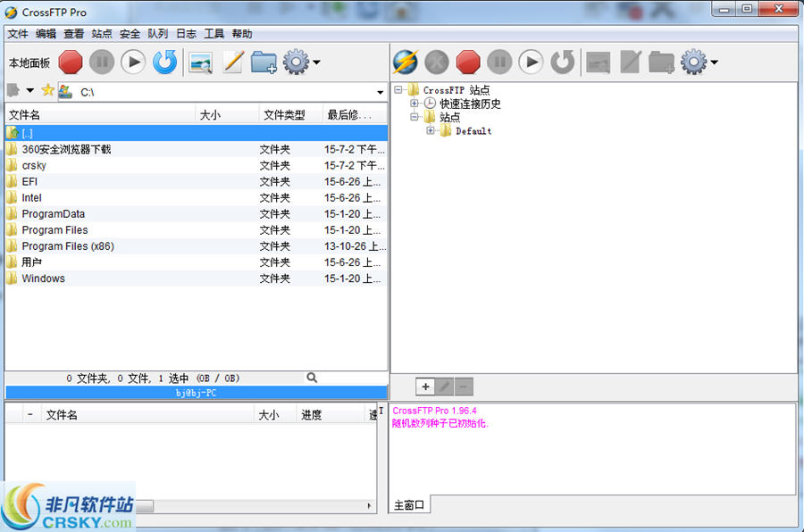Click the grey disconnect X icon
This screenshot has height=532, width=804.
click(x=437, y=62)
